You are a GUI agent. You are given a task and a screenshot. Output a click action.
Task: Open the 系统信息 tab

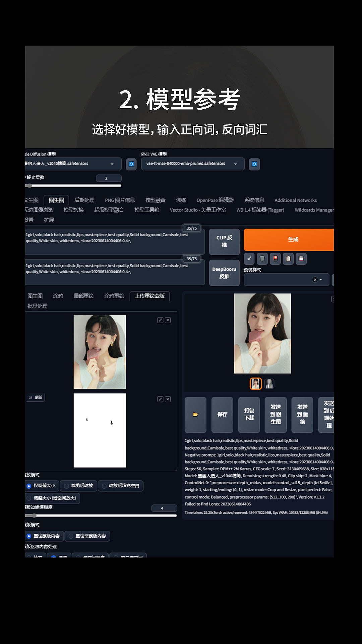(x=254, y=200)
